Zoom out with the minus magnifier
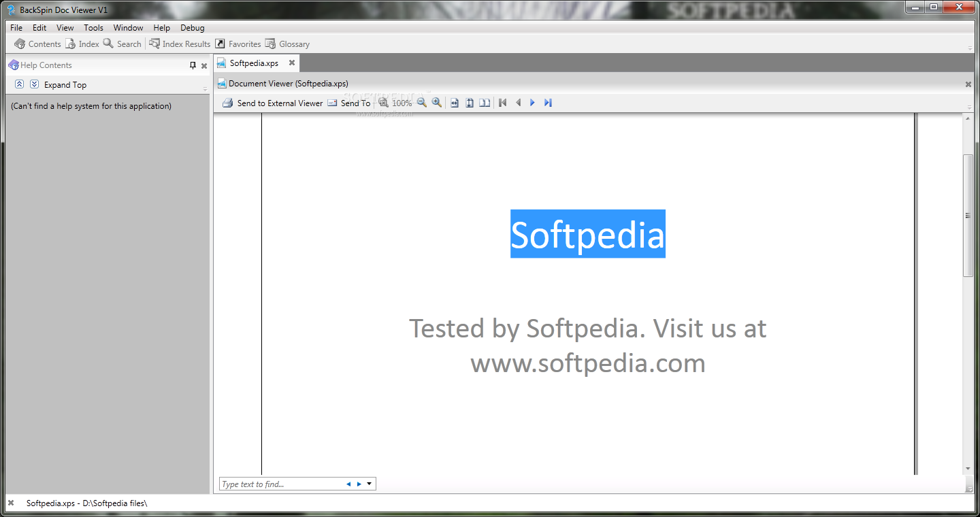 (422, 103)
